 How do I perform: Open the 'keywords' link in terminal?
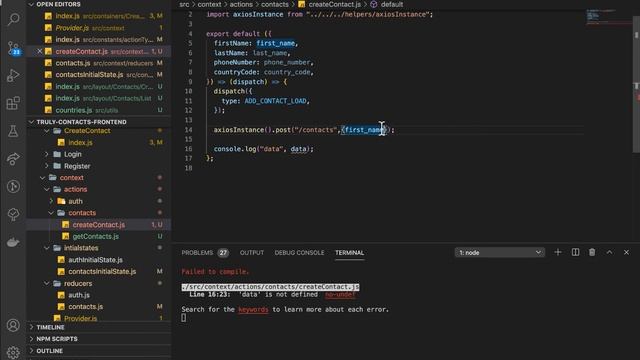click(253, 309)
